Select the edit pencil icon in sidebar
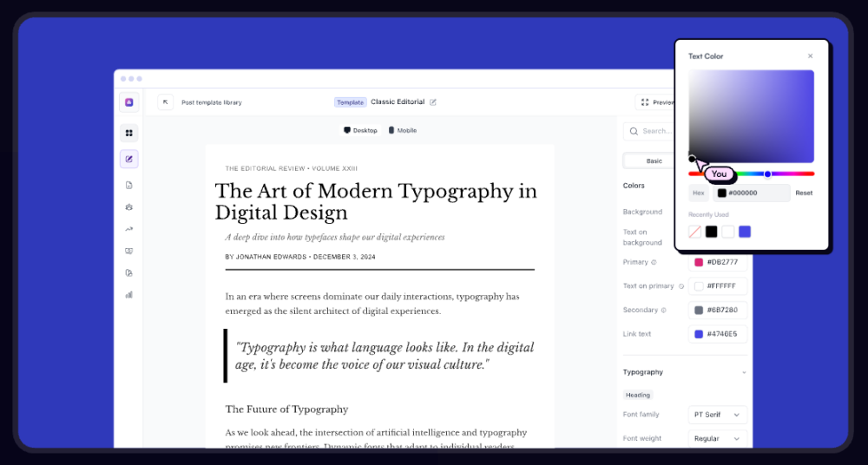This screenshot has height=465, width=868. 128,159
